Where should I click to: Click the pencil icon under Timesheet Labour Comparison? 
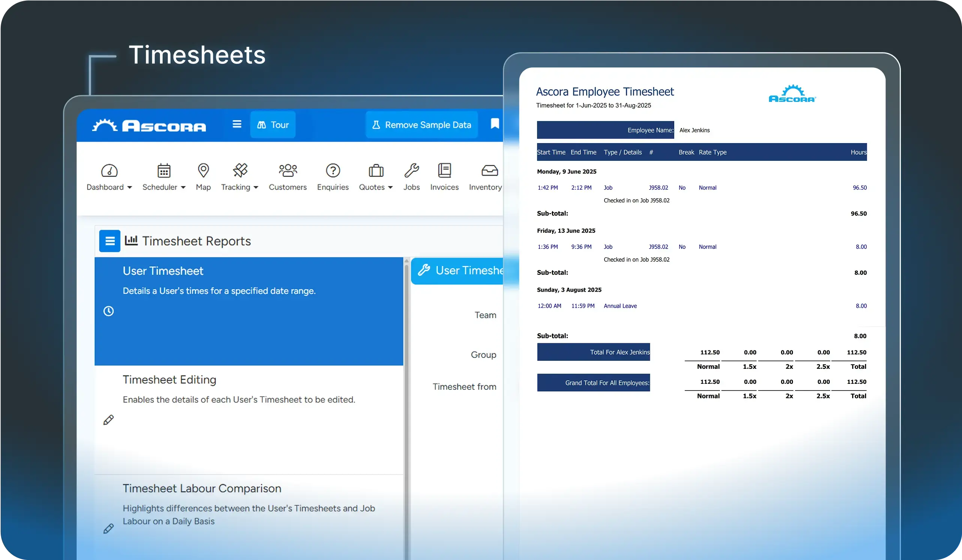coord(108,528)
